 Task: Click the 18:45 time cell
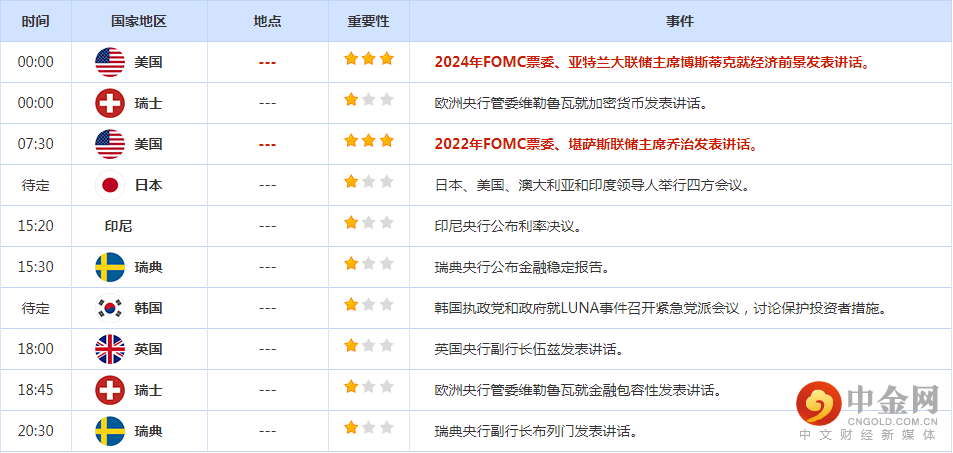tap(36, 390)
